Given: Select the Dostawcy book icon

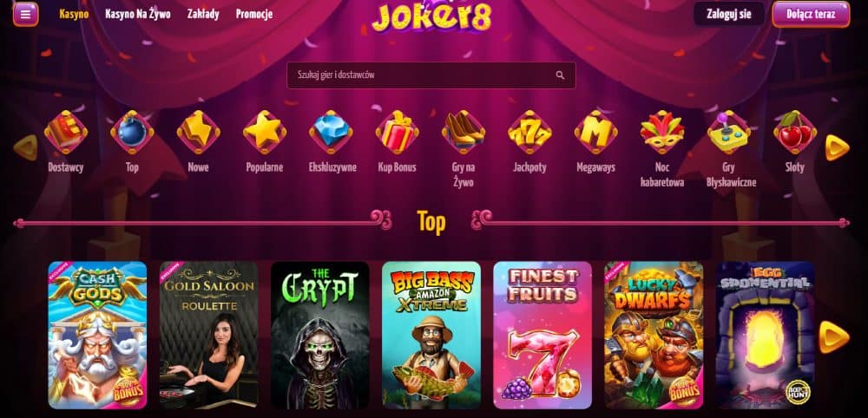Looking at the screenshot, I should pyautogui.click(x=65, y=132).
